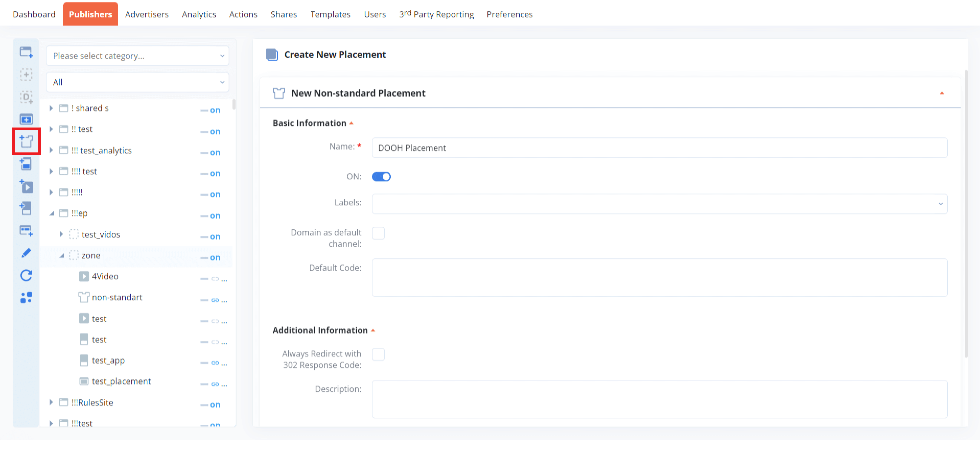The width and height of the screenshot is (980, 454).
Task: Select the test_placement tree item
Action: 121,381
